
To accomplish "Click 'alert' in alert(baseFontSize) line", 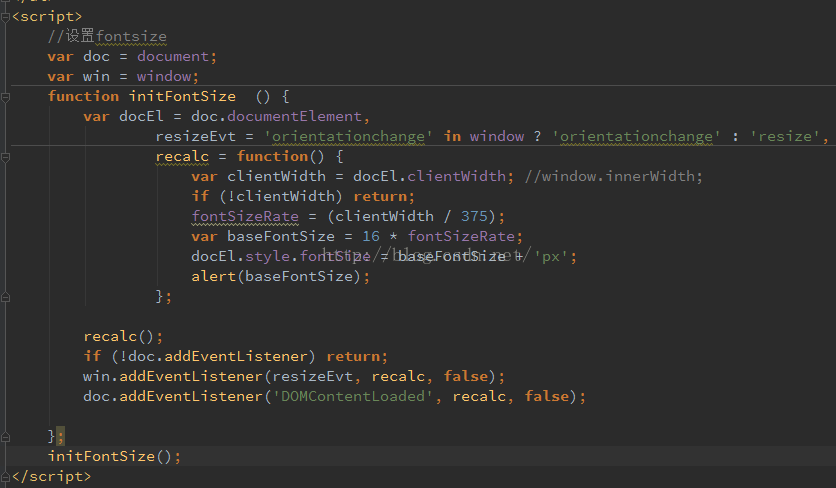I will click(x=213, y=276).
